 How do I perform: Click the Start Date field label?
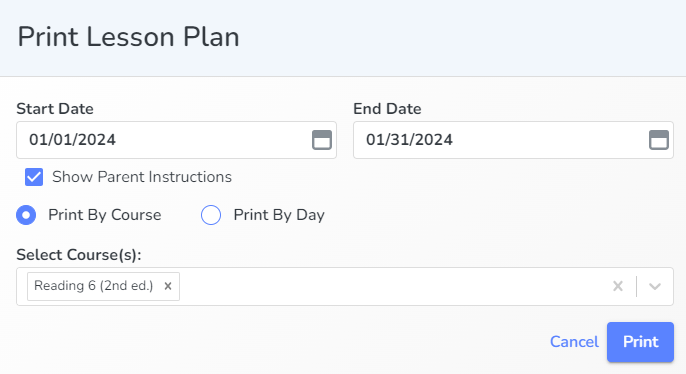(55, 109)
